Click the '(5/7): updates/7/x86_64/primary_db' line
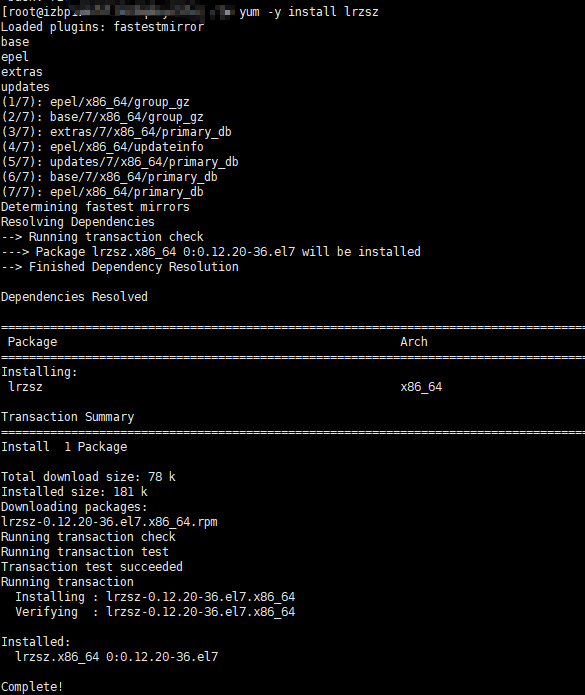This screenshot has height=695, width=585. [x=120, y=162]
